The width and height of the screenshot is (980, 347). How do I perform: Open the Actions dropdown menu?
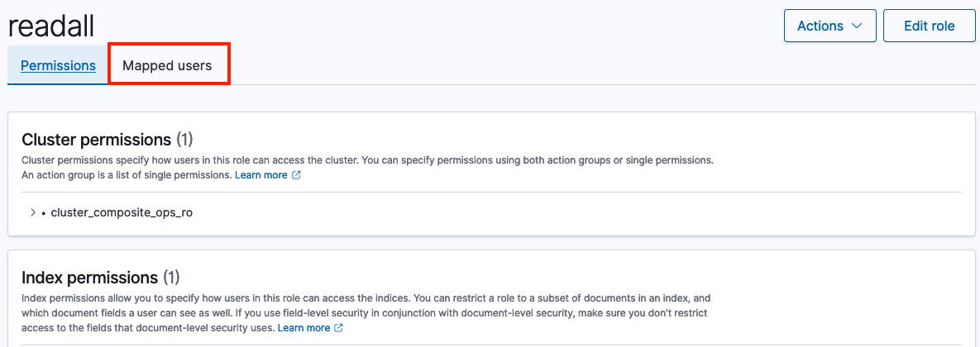[x=829, y=26]
